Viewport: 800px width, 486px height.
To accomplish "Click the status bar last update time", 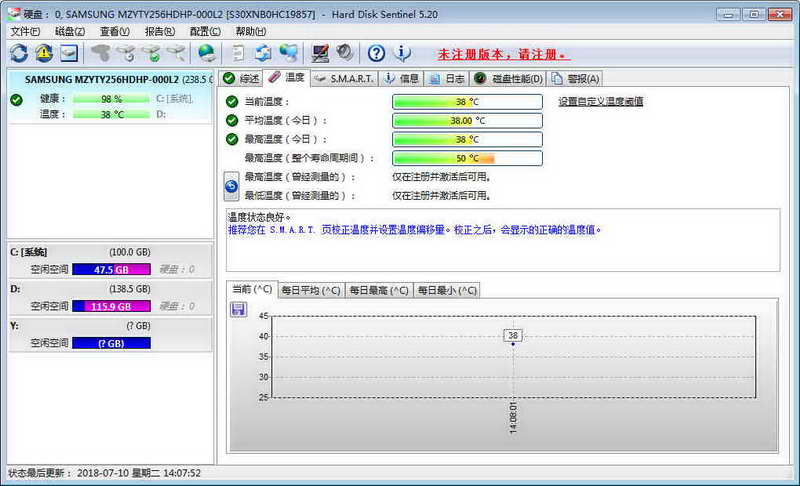I will (x=105, y=473).
